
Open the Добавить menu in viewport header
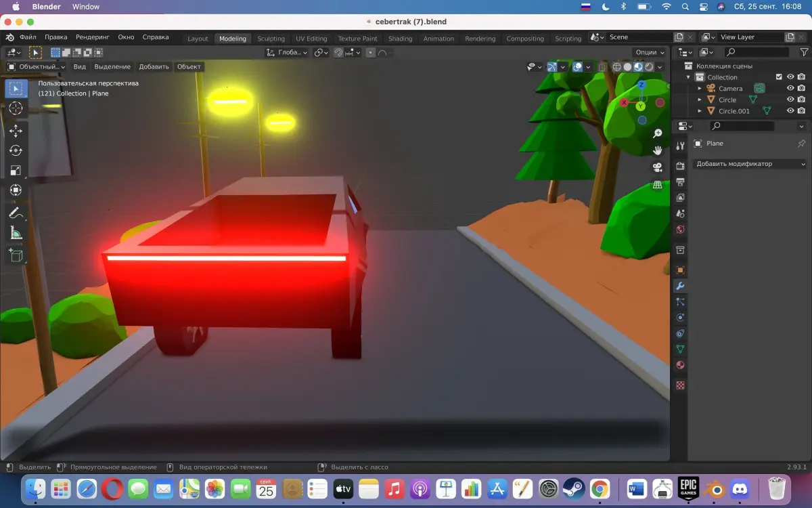154,66
